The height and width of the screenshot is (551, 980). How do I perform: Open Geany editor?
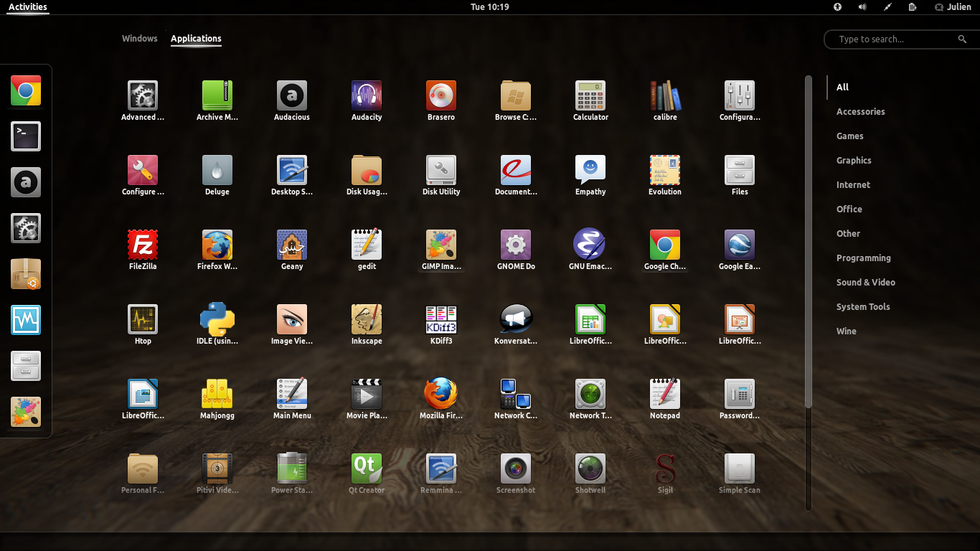pos(292,250)
